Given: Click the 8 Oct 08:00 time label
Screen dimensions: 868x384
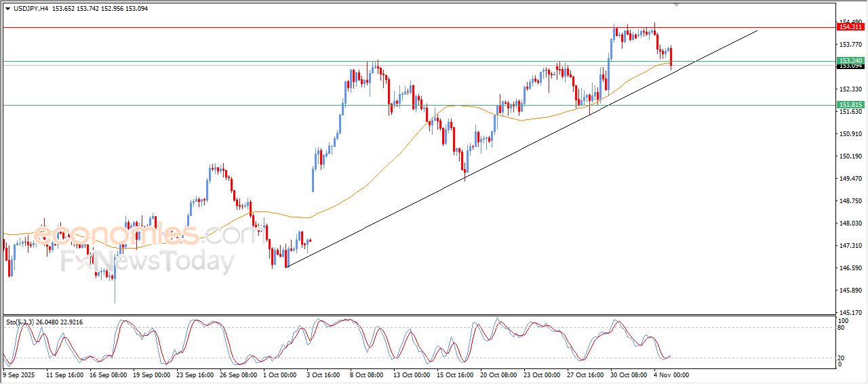Looking at the screenshot, I should coord(367,374).
